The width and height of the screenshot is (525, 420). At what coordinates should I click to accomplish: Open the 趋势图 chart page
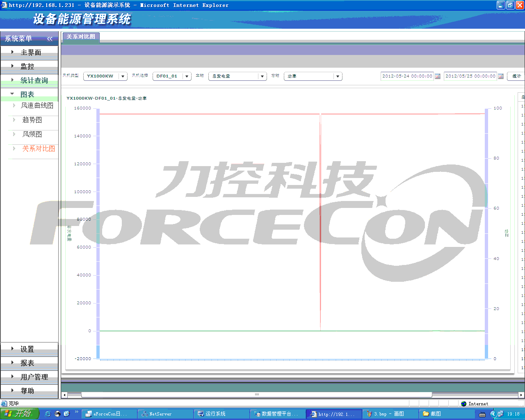[32, 120]
